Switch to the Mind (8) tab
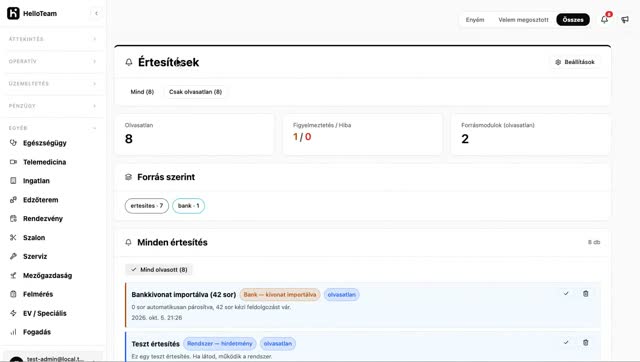The image size is (640, 362). pyautogui.click(x=142, y=92)
